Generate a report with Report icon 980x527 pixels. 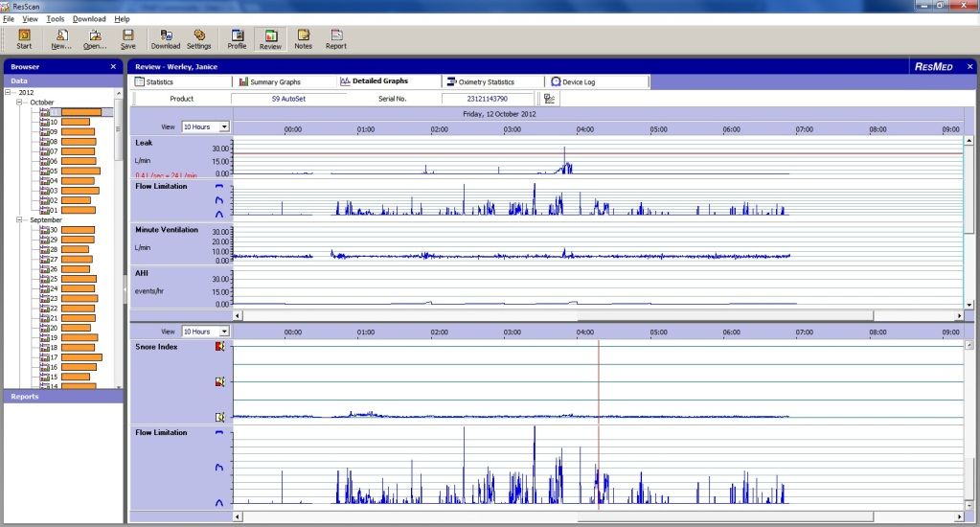[335, 38]
